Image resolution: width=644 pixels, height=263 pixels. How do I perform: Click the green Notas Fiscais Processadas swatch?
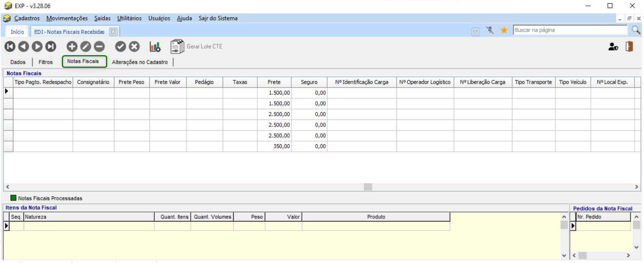point(13,198)
